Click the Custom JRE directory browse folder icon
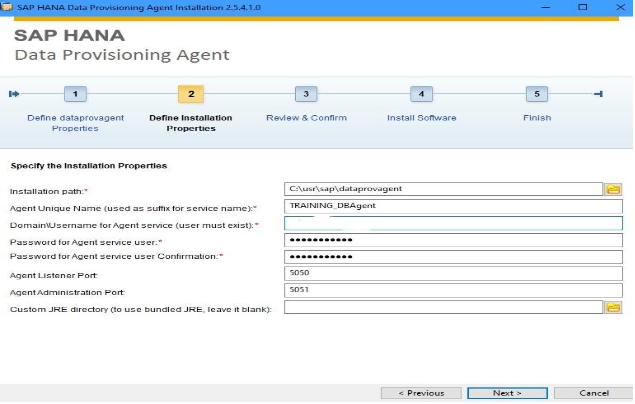Viewport: 635px width, 404px height. [613, 307]
